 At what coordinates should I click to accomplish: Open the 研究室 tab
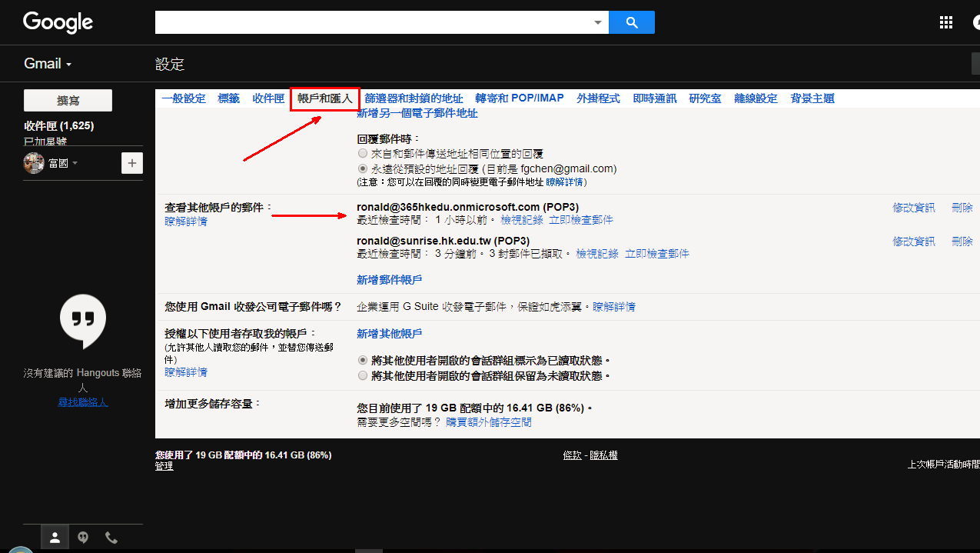point(706,98)
